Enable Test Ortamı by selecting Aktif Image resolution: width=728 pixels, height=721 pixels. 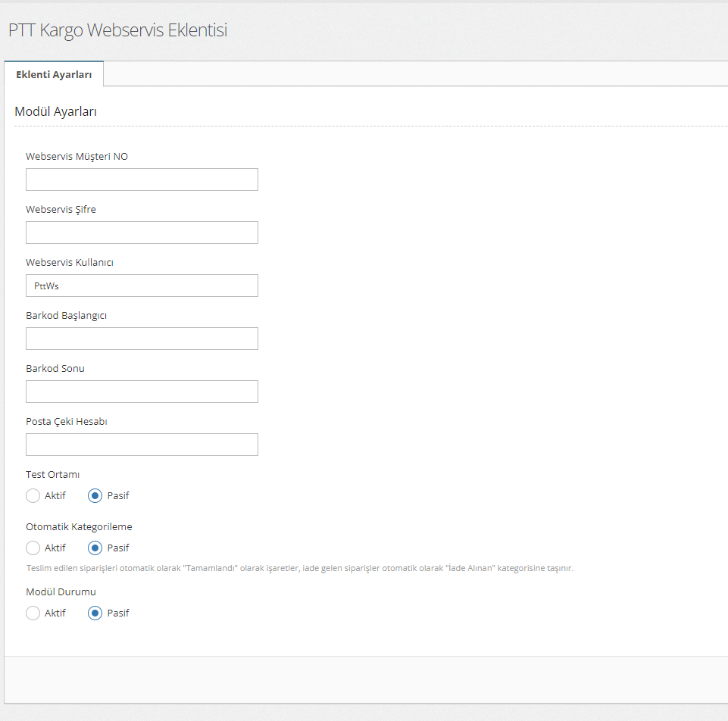[33, 496]
